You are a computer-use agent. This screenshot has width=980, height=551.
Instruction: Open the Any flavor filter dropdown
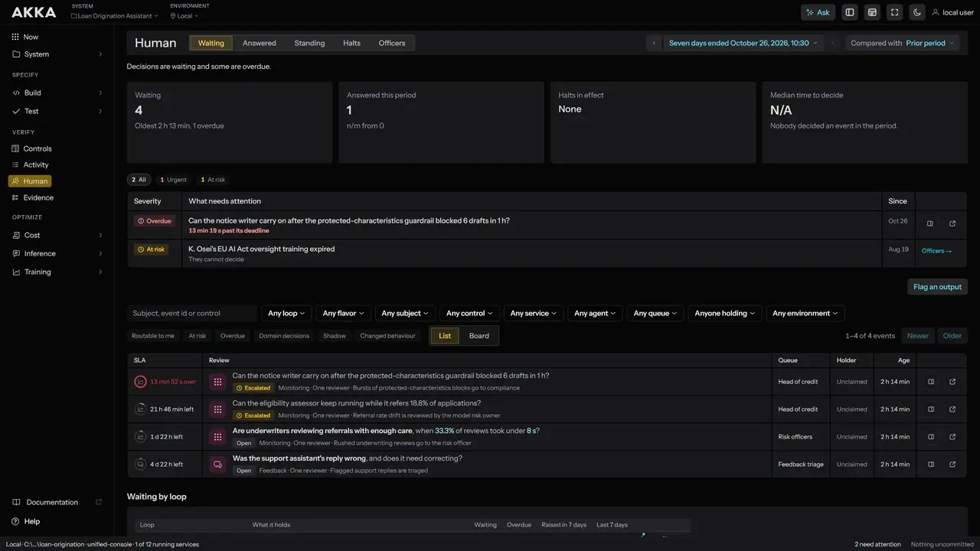tap(345, 313)
